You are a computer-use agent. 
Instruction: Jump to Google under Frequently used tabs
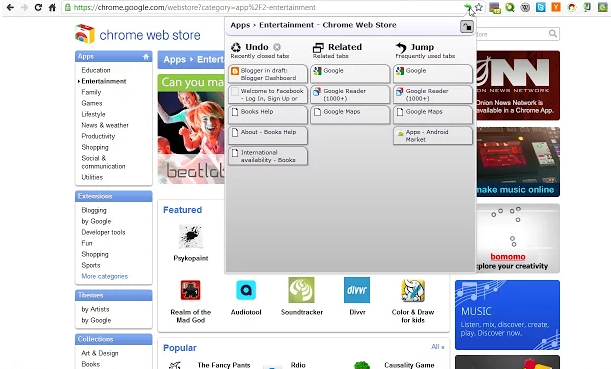coord(433,74)
